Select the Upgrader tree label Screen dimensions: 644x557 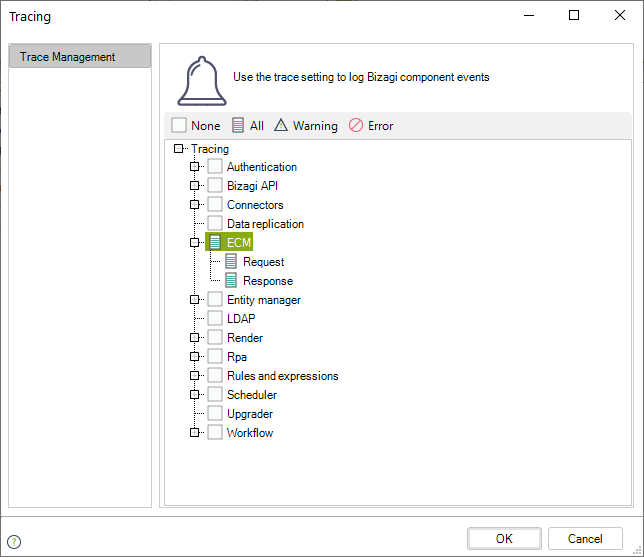250,414
